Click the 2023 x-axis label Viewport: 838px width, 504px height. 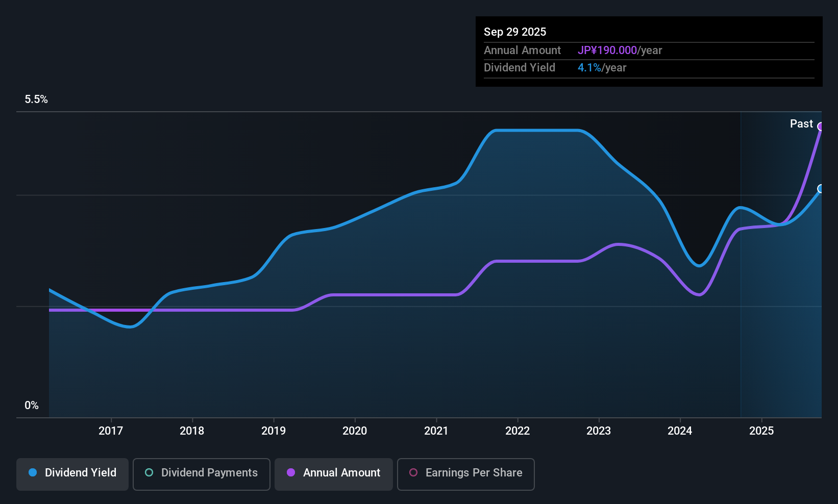click(599, 431)
